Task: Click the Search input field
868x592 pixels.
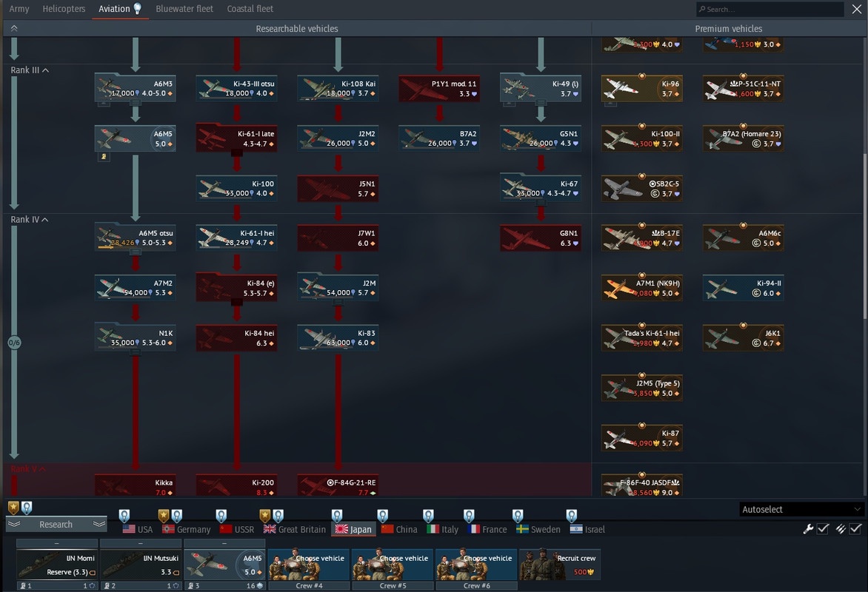Action: tap(769, 9)
